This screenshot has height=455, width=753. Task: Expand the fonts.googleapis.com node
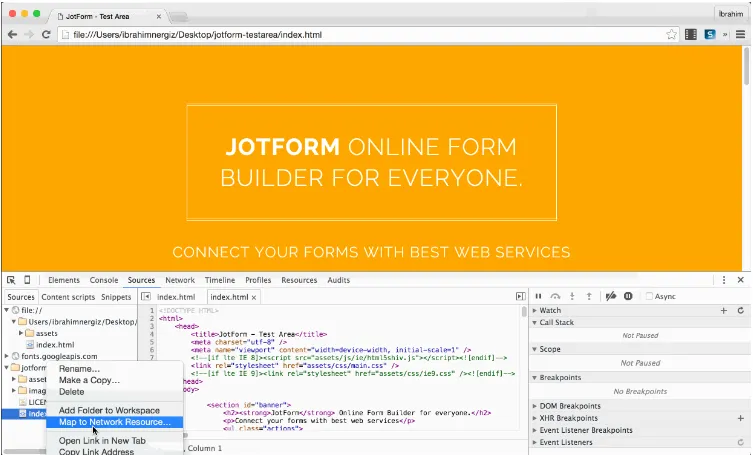coord(7,356)
